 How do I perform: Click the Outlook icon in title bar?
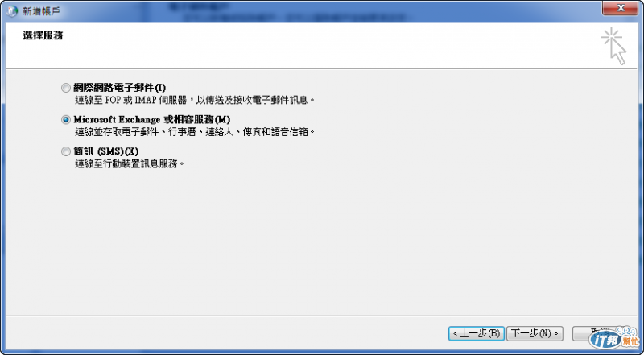coord(12,11)
